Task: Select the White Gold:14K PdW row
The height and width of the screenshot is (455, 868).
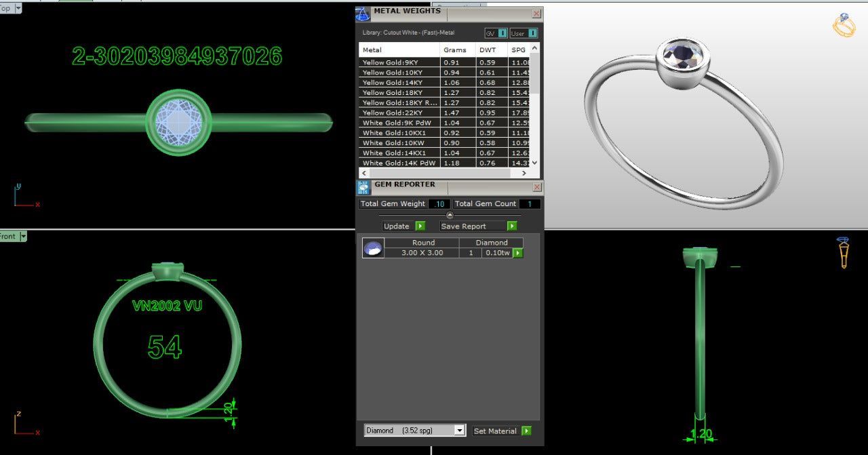Action: pos(444,163)
